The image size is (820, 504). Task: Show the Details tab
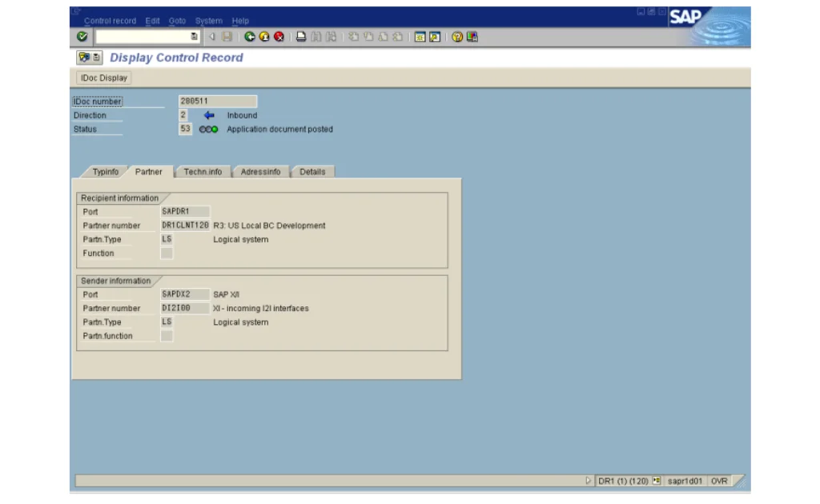pos(312,172)
